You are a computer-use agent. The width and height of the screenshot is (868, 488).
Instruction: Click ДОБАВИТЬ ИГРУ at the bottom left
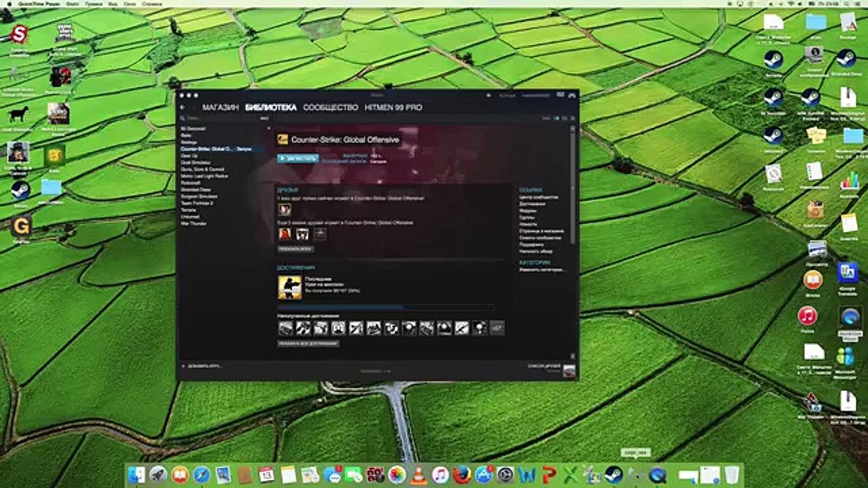[201, 366]
